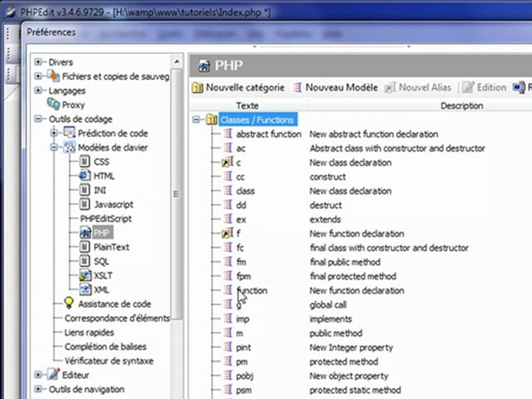Image resolution: width=532 pixels, height=399 pixels.
Task: Collapse the Classes / Functions category
Action: (196, 120)
